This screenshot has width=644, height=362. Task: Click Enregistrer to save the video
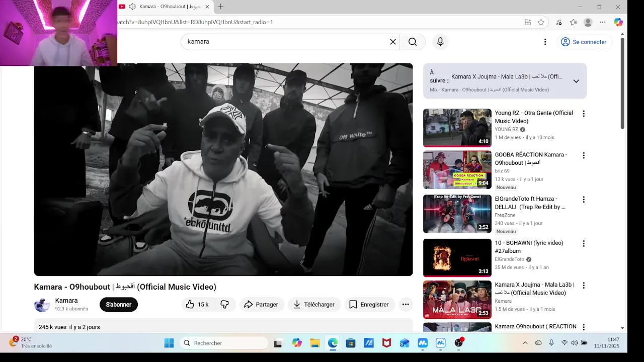pyautogui.click(x=369, y=304)
